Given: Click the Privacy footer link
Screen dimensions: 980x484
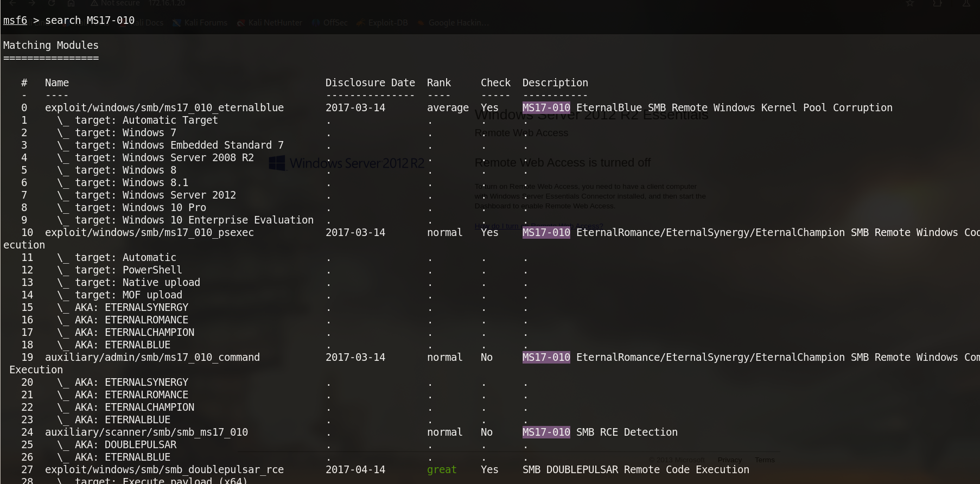Looking at the screenshot, I should click(729, 460).
